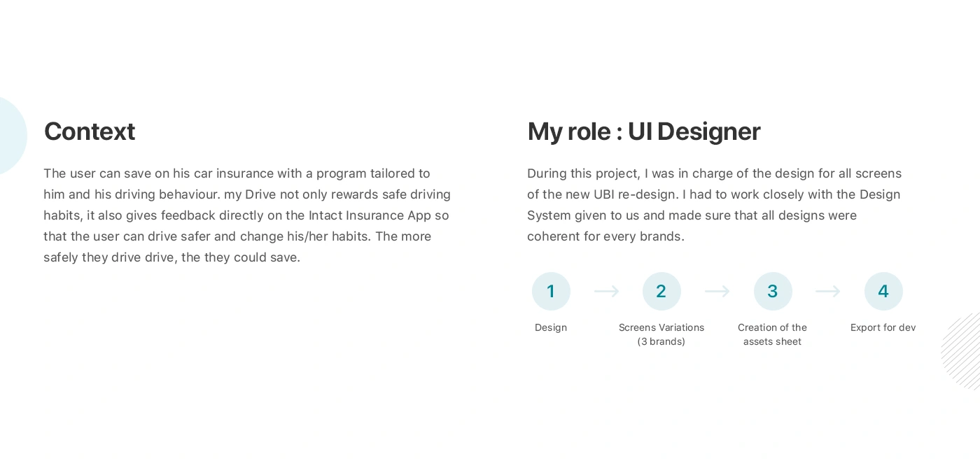Click the "Screens Variations (3 brands)" label
This screenshot has height=463, width=980.
(661, 334)
